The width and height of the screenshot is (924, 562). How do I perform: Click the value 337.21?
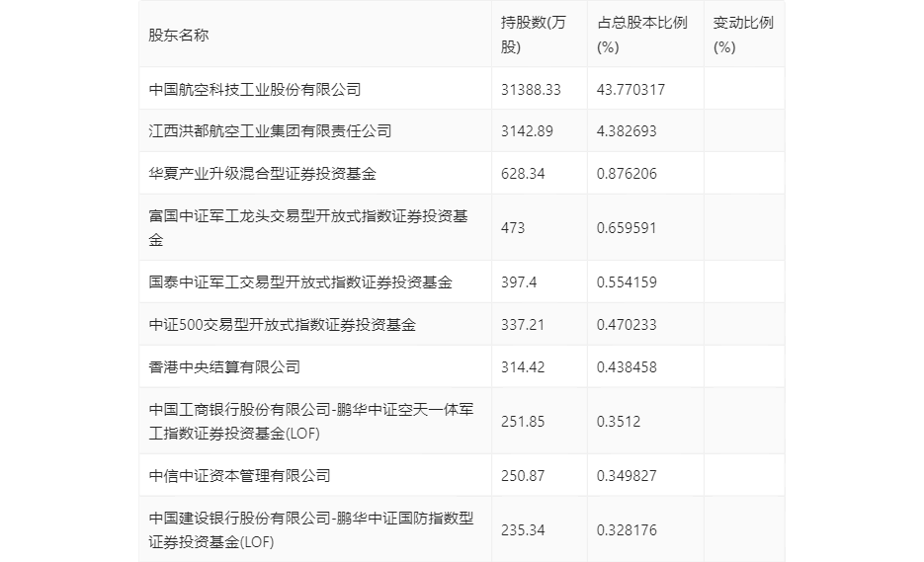(523, 325)
